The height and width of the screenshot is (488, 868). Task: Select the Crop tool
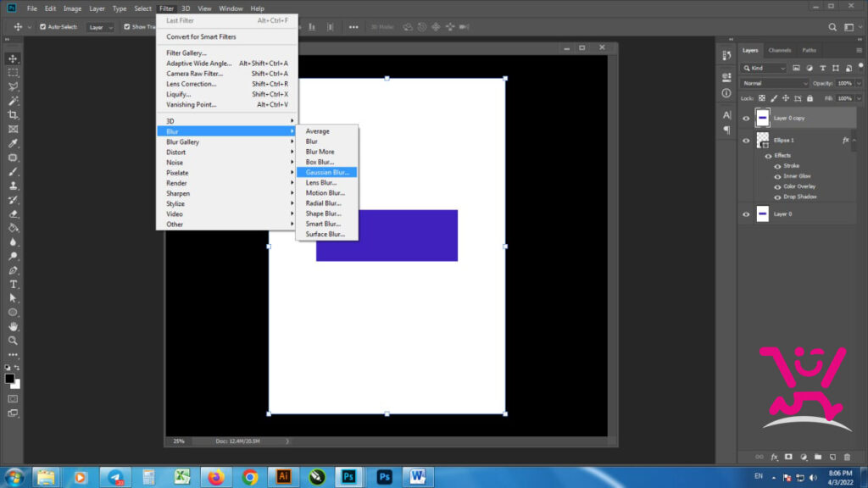(13, 115)
